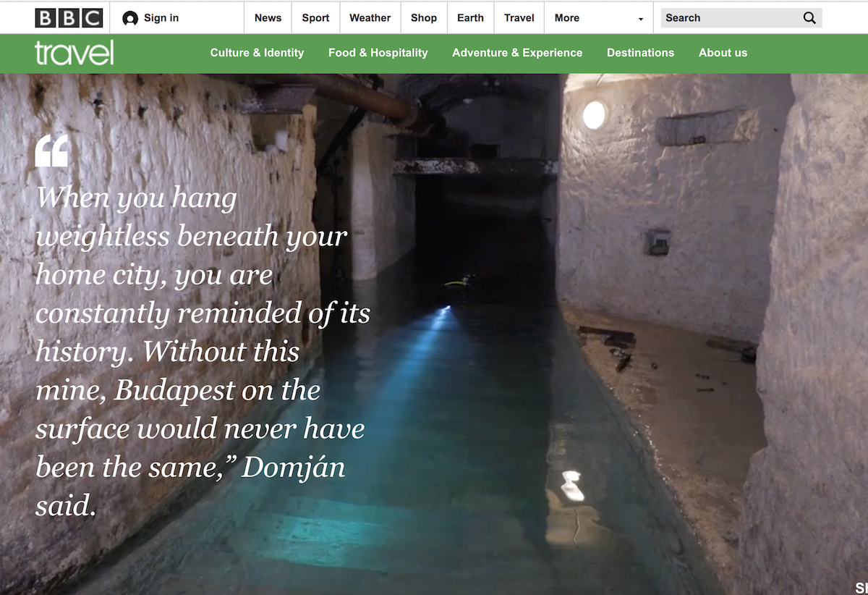Expand the More dropdown arrow
Screen dimensions: 868x595
(640, 20)
